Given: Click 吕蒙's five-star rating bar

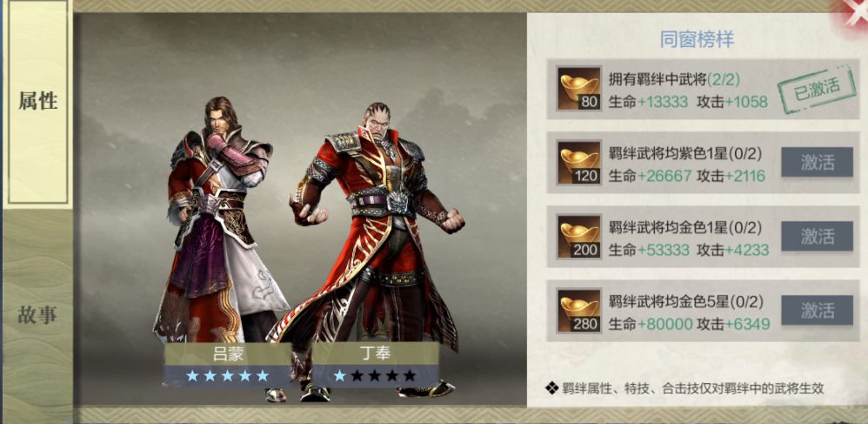Looking at the screenshot, I should [x=228, y=376].
